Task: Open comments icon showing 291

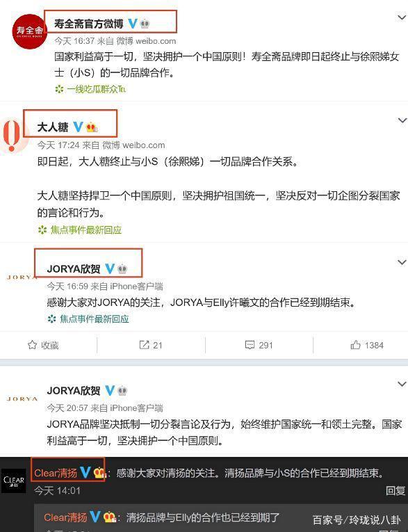Action: pos(250,345)
